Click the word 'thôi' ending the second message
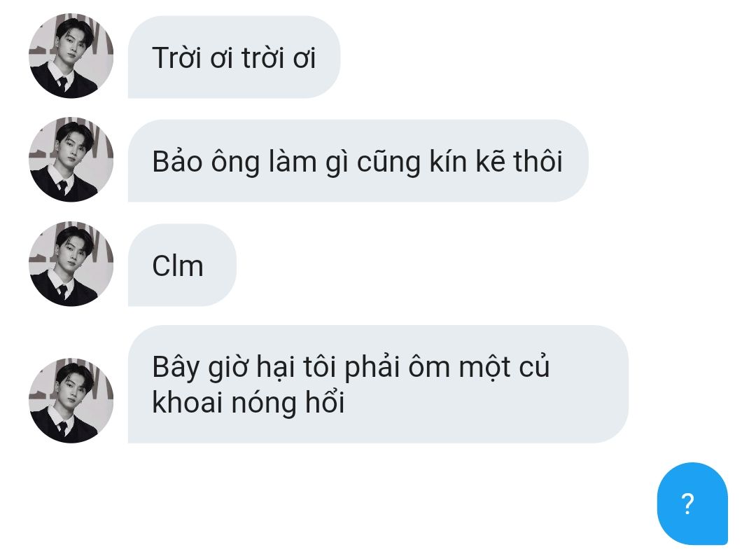 pos(538,160)
